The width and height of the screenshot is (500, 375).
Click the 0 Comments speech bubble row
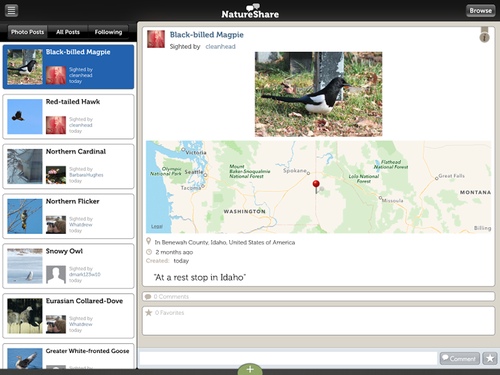(318, 296)
